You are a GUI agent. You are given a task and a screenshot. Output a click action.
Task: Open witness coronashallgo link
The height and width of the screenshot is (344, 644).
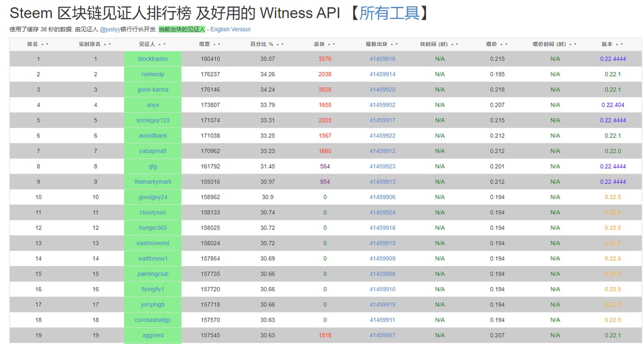click(153, 320)
